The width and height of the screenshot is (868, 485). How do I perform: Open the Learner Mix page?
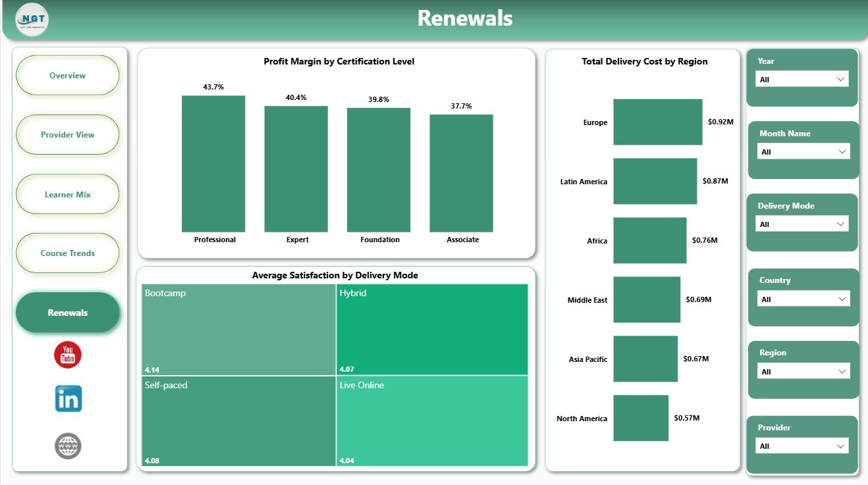(x=68, y=195)
